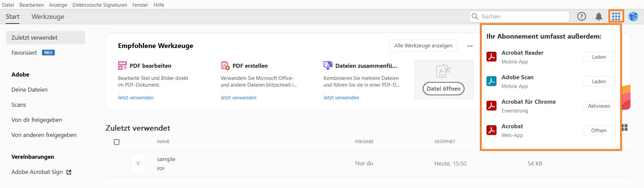Select Favorisiert in the sidebar
Screen dimensions: 644x188
[x=24, y=53]
